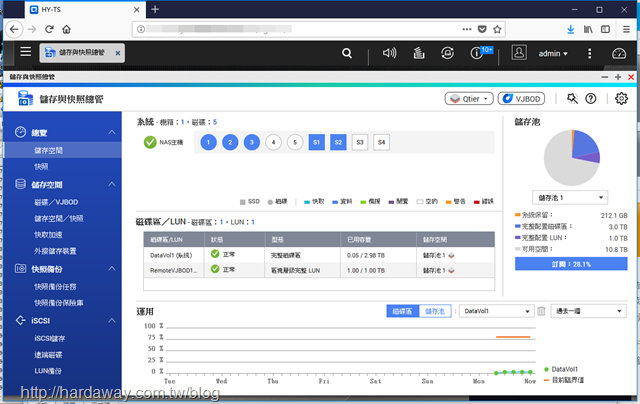
Task: Select SSD slot S2
Action: click(x=338, y=142)
